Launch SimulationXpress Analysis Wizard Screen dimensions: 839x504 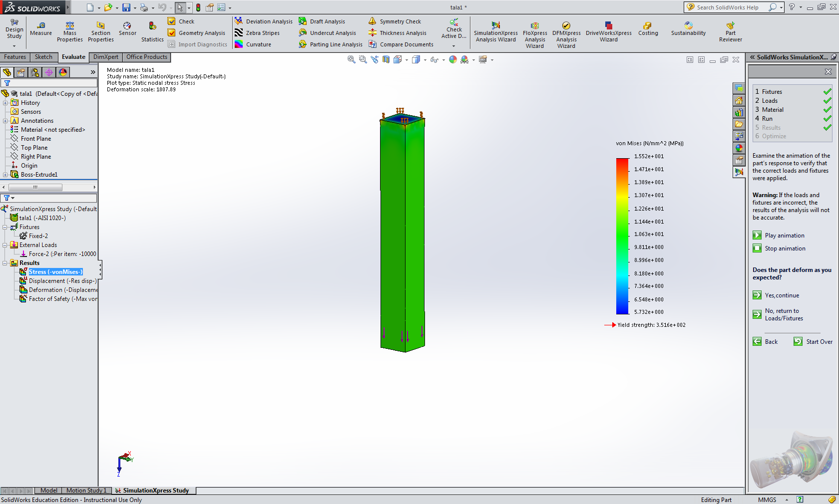point(496,32)
